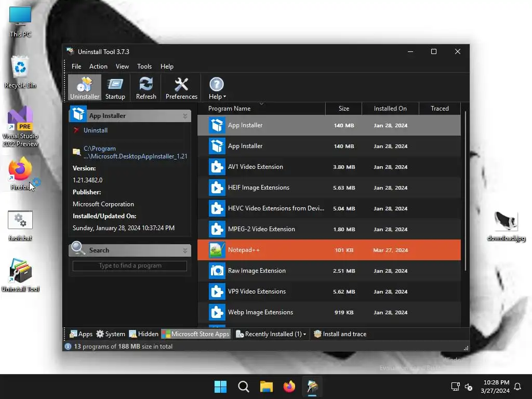Click the muted volume tray icon
Viewport: 532px width, 399px height.
469,387
